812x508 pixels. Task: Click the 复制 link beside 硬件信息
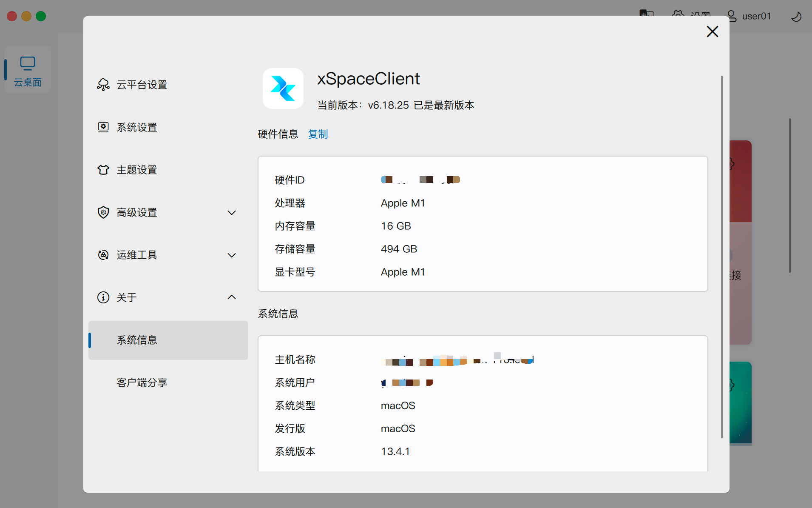coord(318,134)
